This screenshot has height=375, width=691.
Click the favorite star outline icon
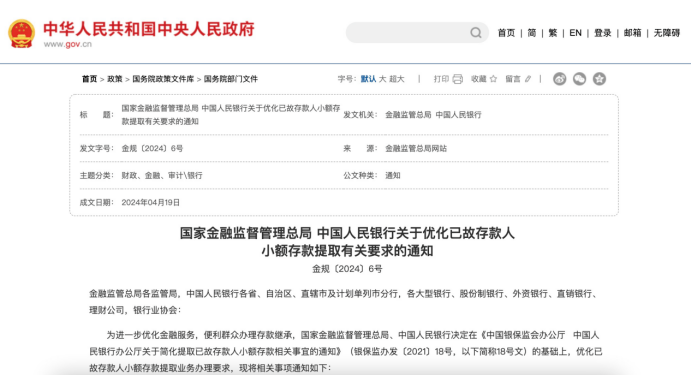click(x=493, y=79)
